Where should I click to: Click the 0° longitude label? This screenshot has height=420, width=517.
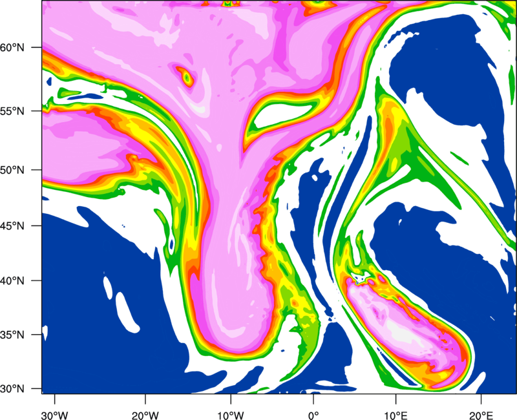(x=313, y=415)
